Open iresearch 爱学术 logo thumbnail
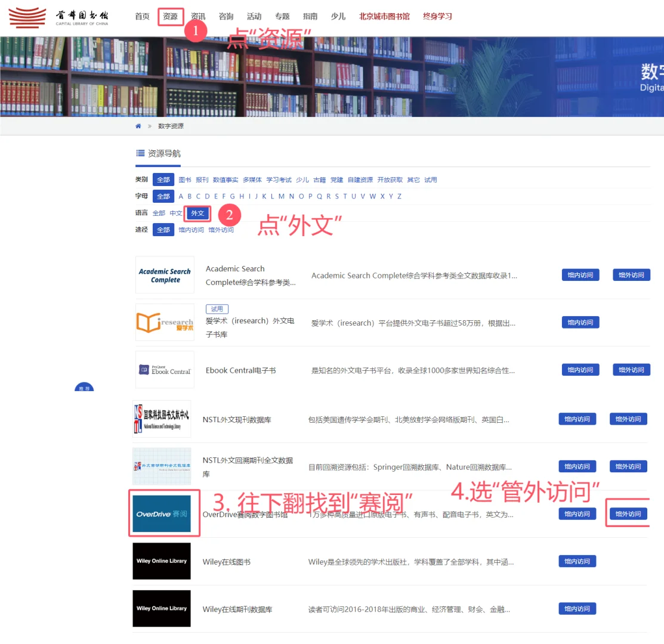This screenshot has height=644, width=664. click(x=165, y=323)
